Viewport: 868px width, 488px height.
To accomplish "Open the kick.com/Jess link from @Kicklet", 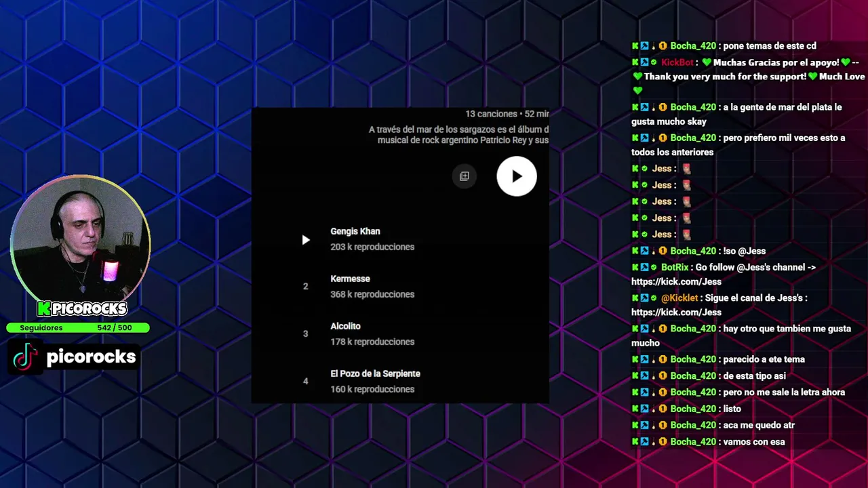I will point(676,312).
